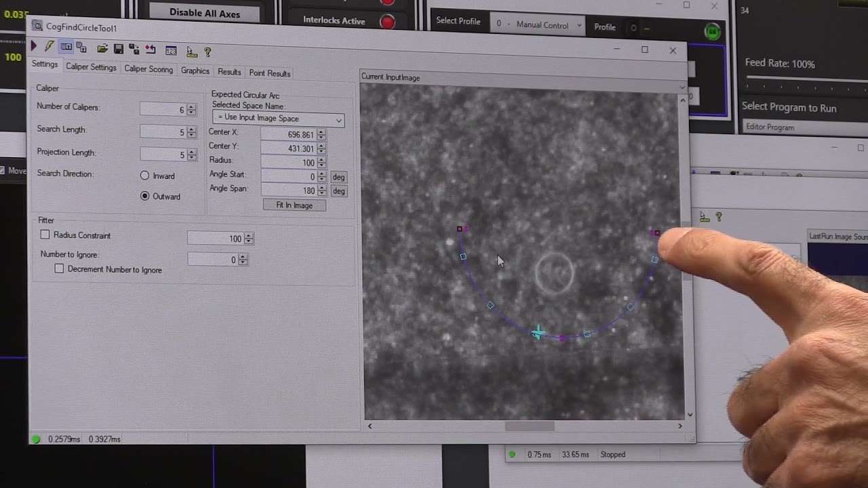Screen dimensions: 868x488
Task: Click the Save floppy disk icon
Action: (x=119, y=49)
